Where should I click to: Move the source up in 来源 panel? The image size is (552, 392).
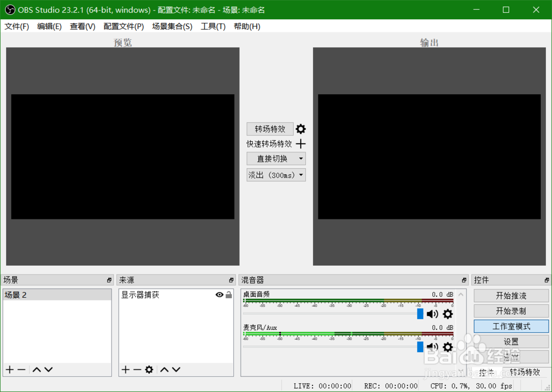tap(164, 369)
